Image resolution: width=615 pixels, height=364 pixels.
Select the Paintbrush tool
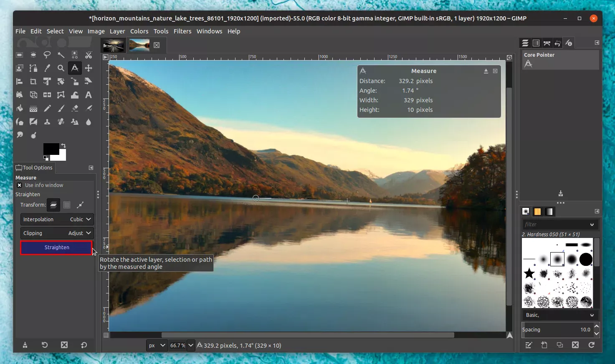[x=61, y=108]
